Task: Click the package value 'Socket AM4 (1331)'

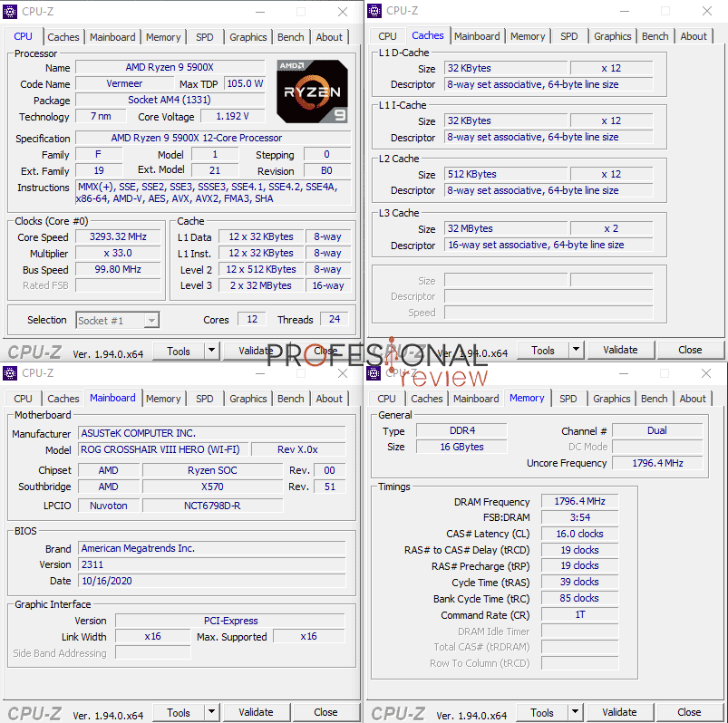Action: coord(170,100)
